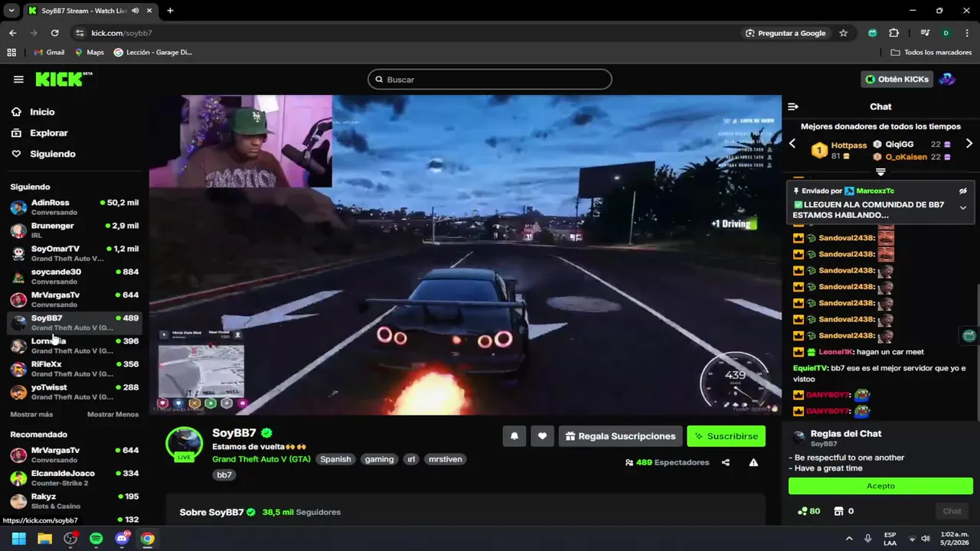Viewport: 980px width, 551px height.
Task: Open Brunenger channel in the sidebar
Action: pos(74,230)
